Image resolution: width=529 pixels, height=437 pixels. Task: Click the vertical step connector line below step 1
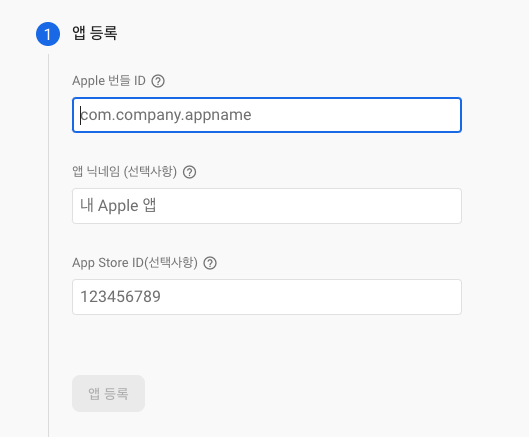(x=49, y=245)
